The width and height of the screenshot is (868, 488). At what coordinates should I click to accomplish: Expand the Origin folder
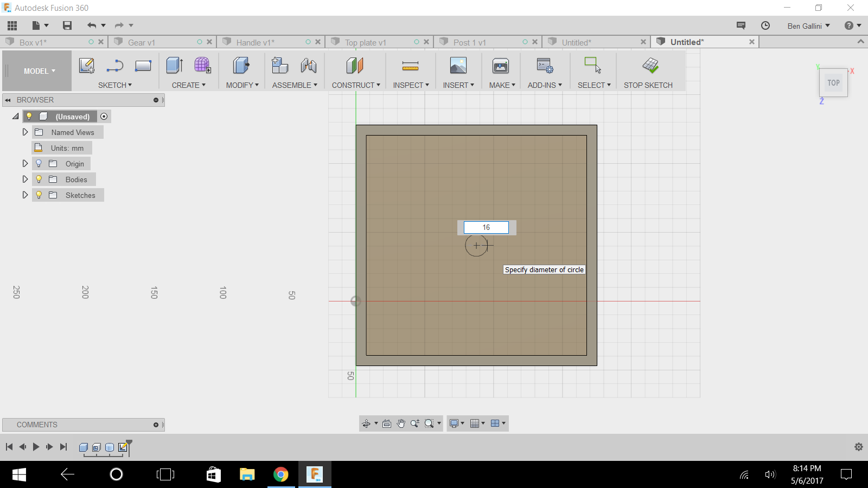(x=25, y=163)
